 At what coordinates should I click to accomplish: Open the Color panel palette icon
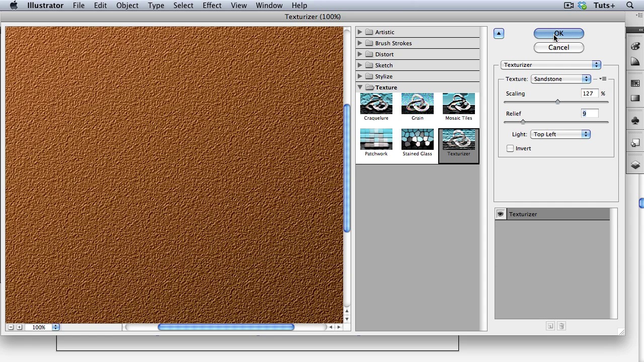(x=635, y=46)
